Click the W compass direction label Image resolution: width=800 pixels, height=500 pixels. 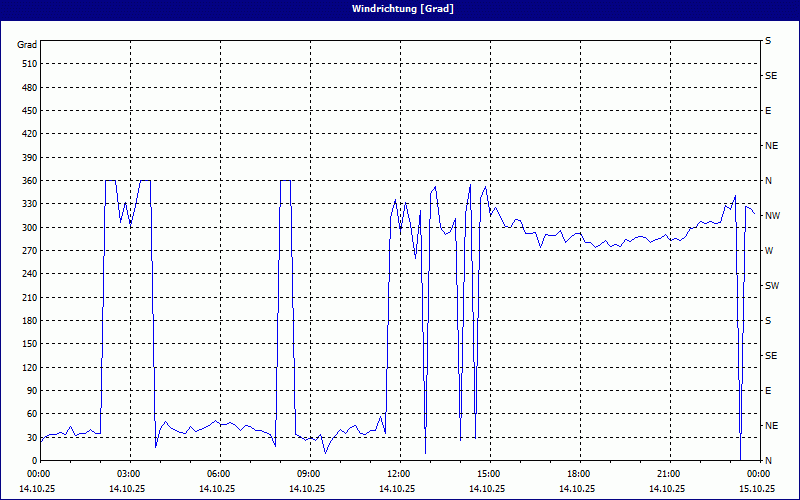(x=768, y=251)
